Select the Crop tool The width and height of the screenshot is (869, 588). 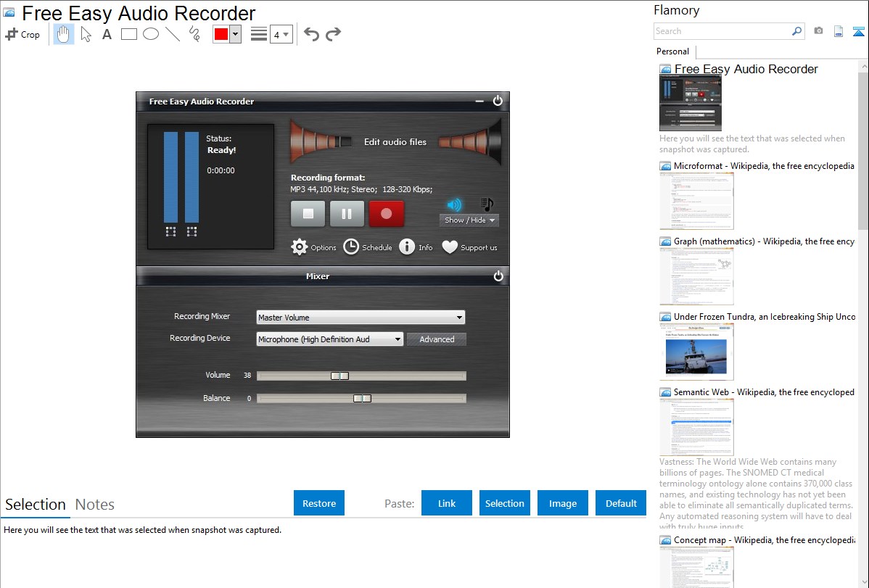point(22,34)
